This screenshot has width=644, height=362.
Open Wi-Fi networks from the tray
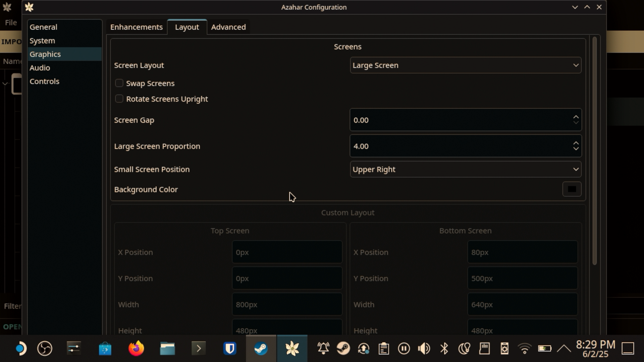click(x=525, y=349)
